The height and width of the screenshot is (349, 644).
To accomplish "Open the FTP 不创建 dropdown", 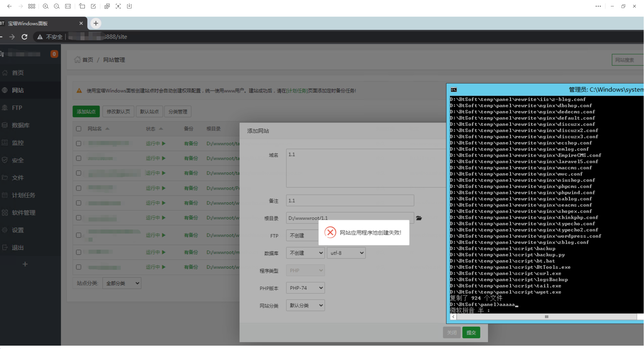I will coord(302,236).
